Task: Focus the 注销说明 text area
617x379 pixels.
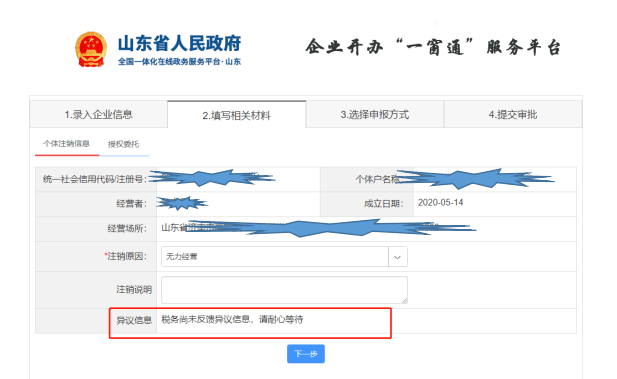Action: coord(284,290)
